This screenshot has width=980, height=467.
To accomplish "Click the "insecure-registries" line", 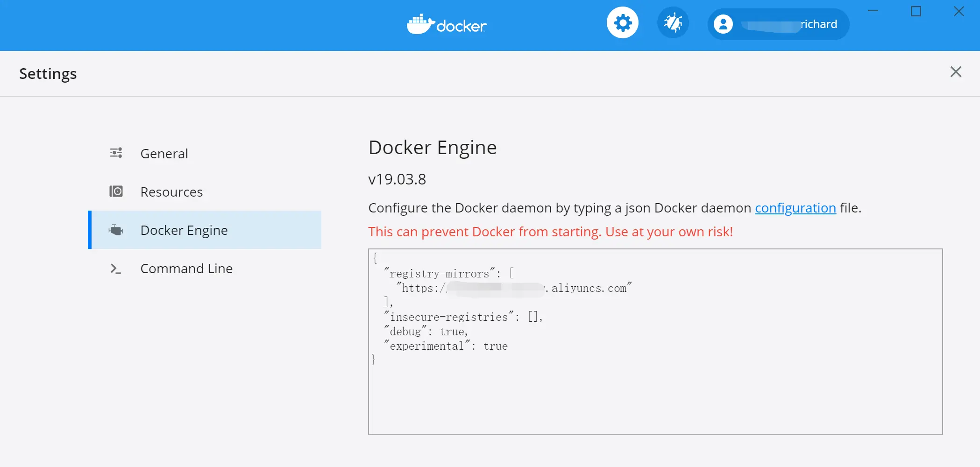I will point(463,317).
